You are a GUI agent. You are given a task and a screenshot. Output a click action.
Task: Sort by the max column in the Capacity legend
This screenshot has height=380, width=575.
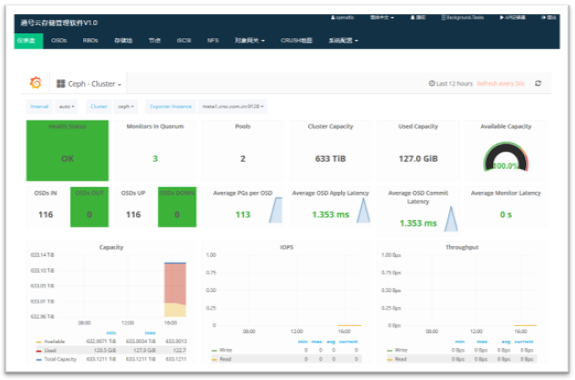[150, 333]
